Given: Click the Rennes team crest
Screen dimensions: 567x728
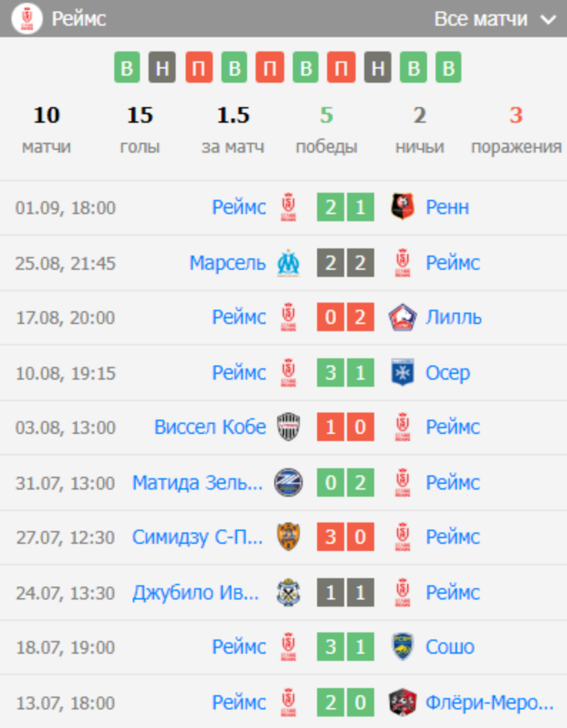Looking at the screenshot, I should coord(403,207).
